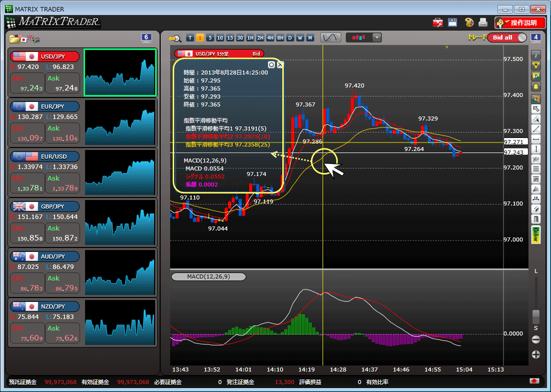Switch chart to 1H timeframe
The width and height of the screenshot is (551, 392).
pos(250,38)
